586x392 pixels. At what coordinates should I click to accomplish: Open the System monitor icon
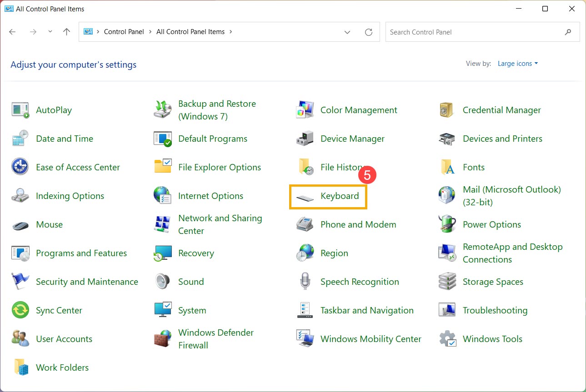pyautogui.click(x=163, y=310)
